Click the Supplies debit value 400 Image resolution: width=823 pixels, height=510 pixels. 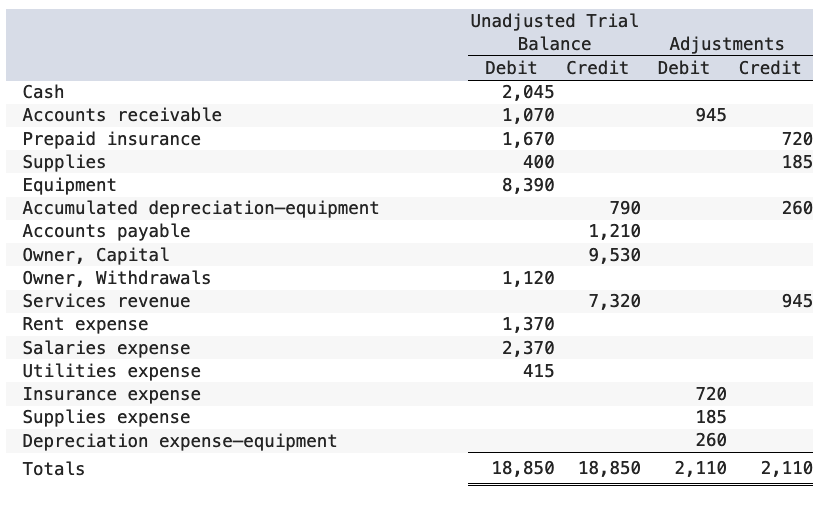pos(539,162)
